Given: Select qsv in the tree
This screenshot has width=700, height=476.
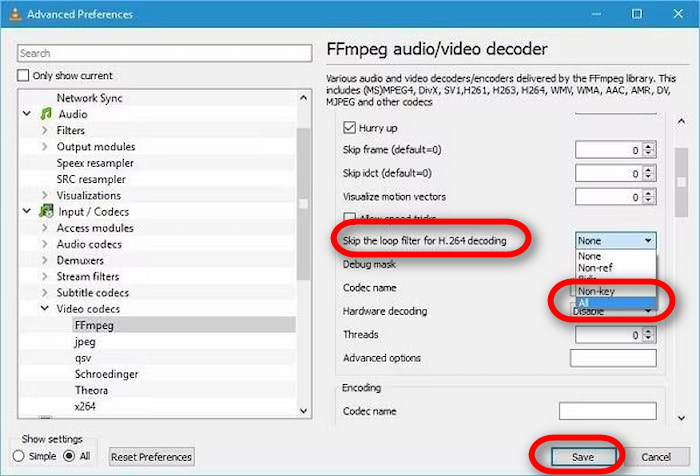Looking at the screenshot, I should point(83,358).
